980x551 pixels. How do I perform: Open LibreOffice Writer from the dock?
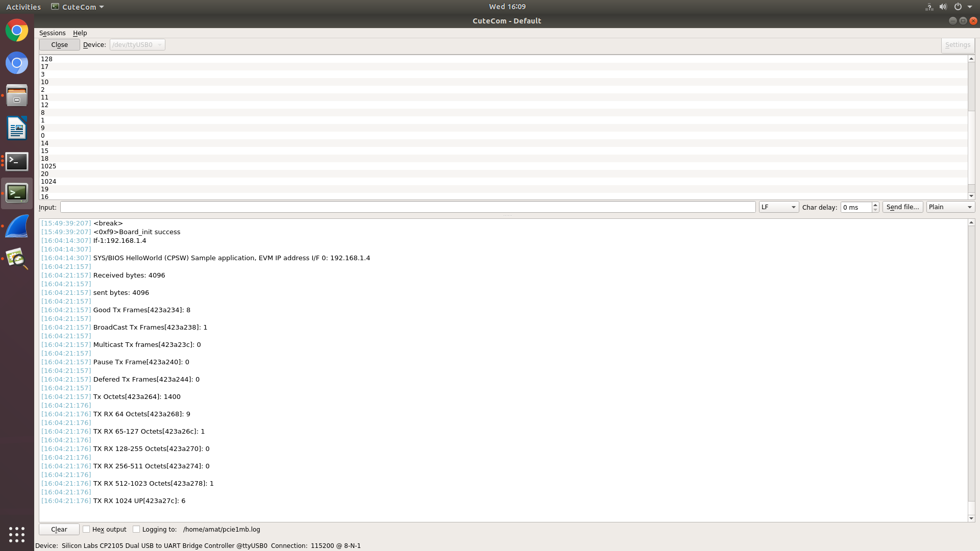17,129
